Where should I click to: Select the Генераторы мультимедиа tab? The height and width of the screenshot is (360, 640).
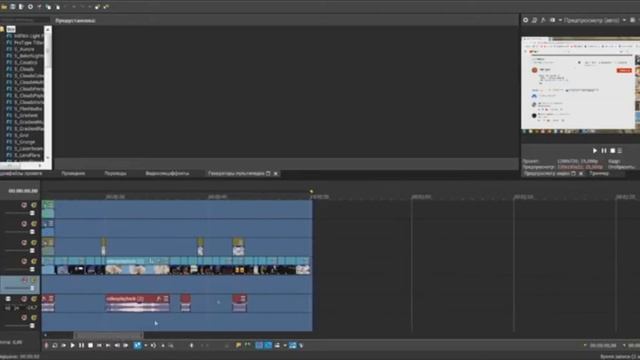pos(236,173)
